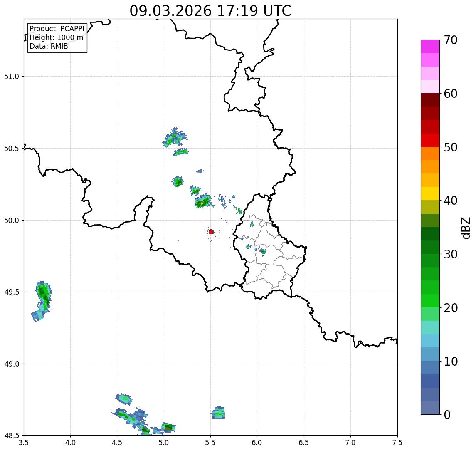Click the "Product: PCAPPI" text

pyautogui.click(x=57, y=29)
